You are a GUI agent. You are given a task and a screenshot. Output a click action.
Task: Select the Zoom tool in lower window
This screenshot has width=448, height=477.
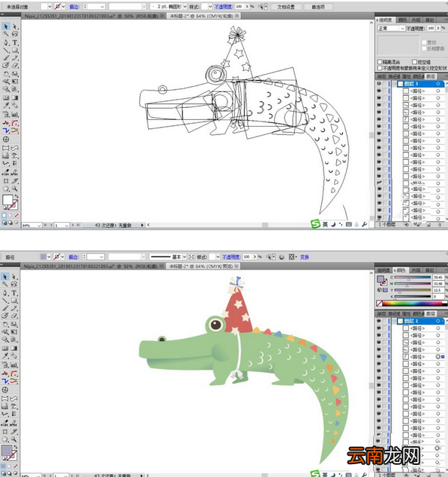(14, 439)
